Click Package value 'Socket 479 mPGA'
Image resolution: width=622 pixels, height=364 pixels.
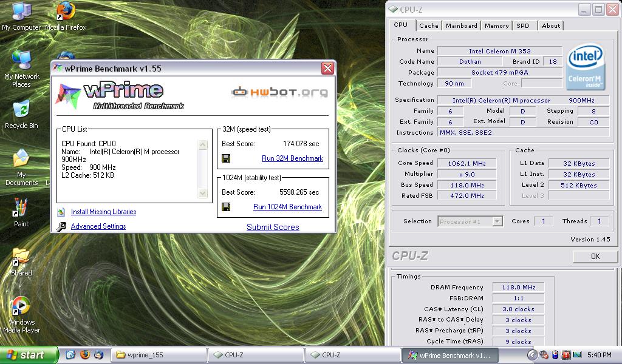[x=499, y=72]
